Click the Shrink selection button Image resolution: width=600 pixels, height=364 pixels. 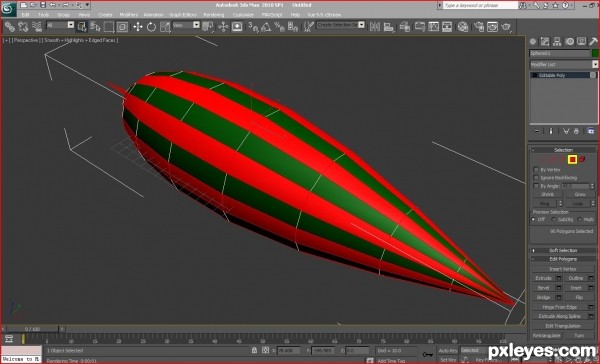(547, 194)
